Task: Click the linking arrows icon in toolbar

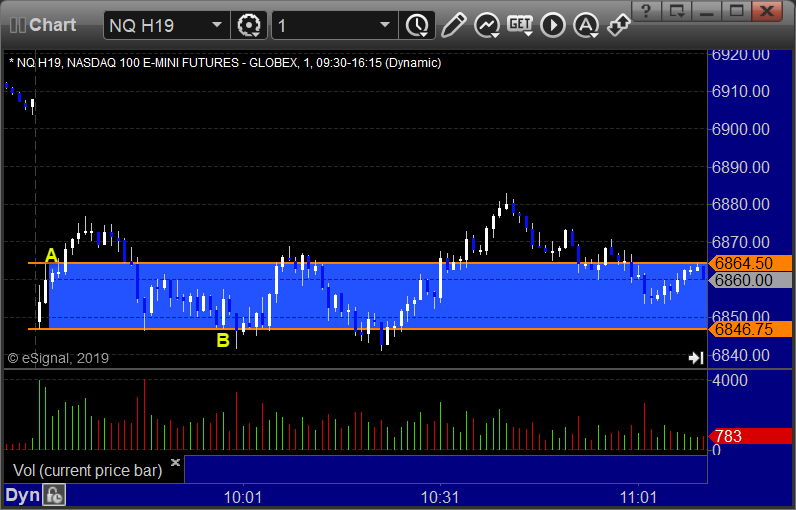Action: 618,25
